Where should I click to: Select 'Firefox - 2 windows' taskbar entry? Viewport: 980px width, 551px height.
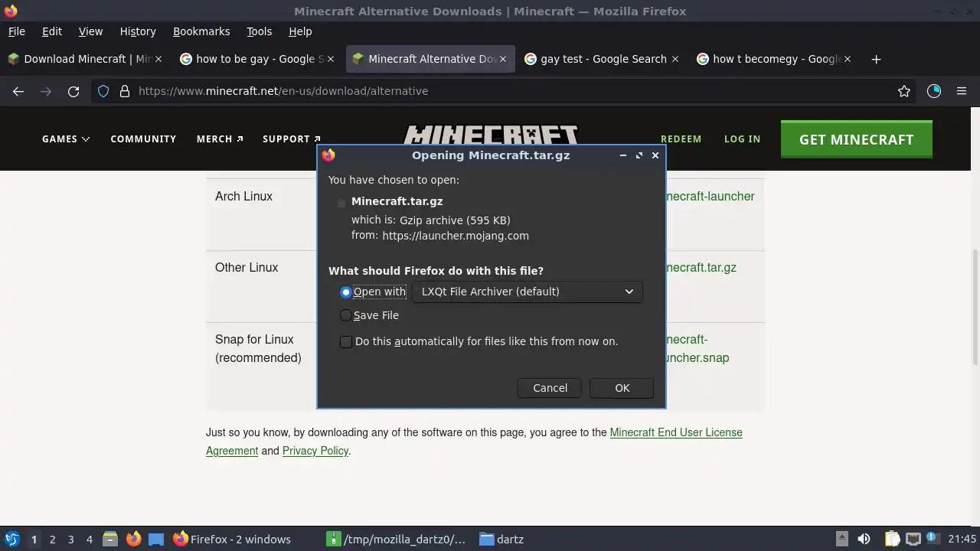(x=232, y=540)
